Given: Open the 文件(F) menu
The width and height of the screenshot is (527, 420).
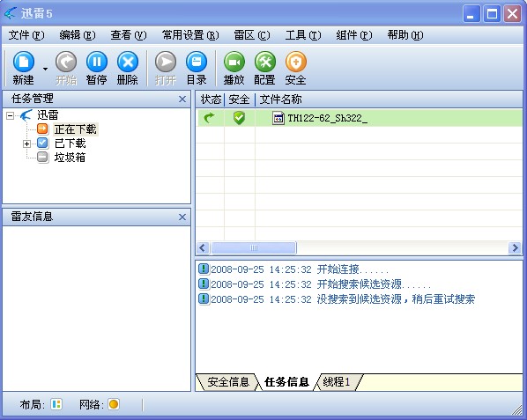Looking at the screenshot, I should (x=26, y=35).
